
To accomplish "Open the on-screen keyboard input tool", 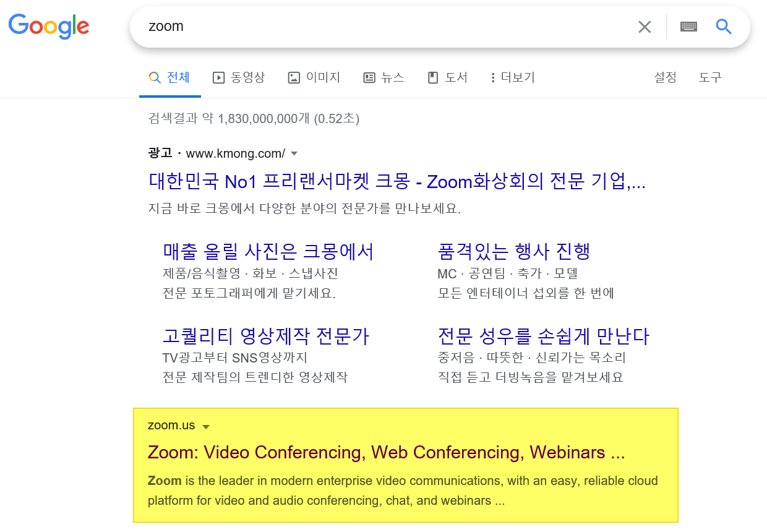I will coord(688,27).
